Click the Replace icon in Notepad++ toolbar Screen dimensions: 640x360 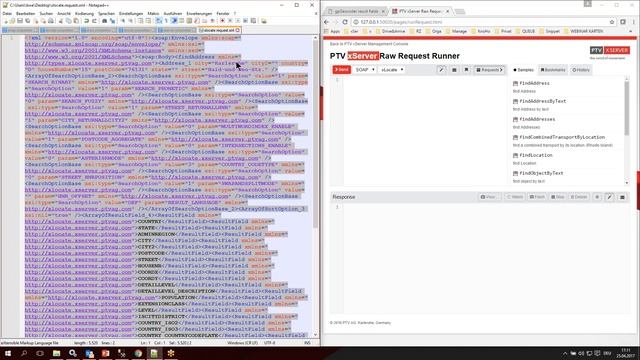tap(112, 21)
